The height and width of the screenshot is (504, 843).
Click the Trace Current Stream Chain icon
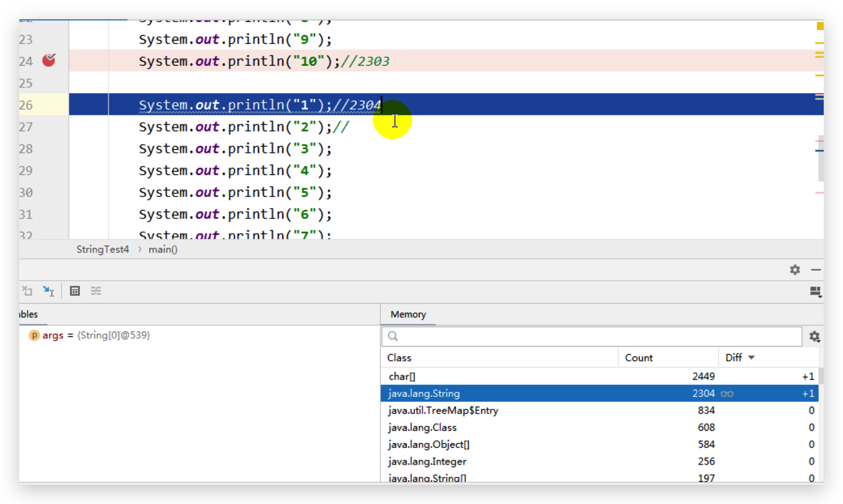click(x=96, y=291)
